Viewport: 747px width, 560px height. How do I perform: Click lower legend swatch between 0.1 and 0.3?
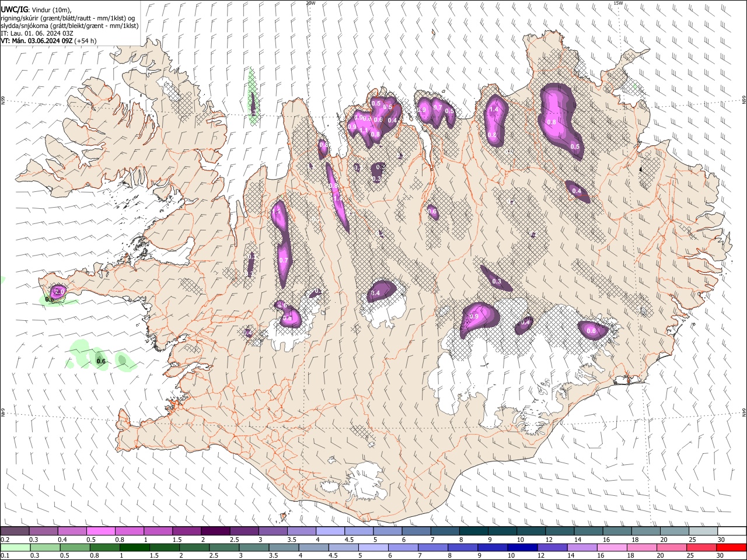(x=15, y=547)
